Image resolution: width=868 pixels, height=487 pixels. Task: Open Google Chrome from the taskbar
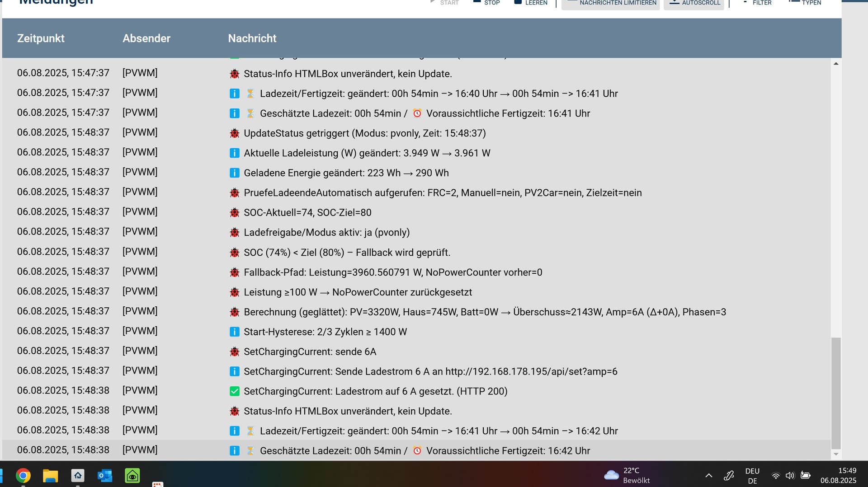pos(23,476)
